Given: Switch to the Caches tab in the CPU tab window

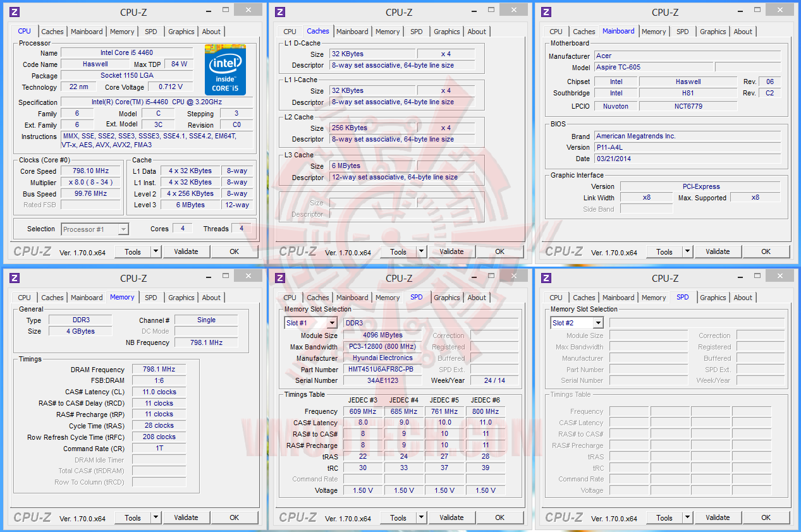Looking at the screenshot, I should coord(52,32).
